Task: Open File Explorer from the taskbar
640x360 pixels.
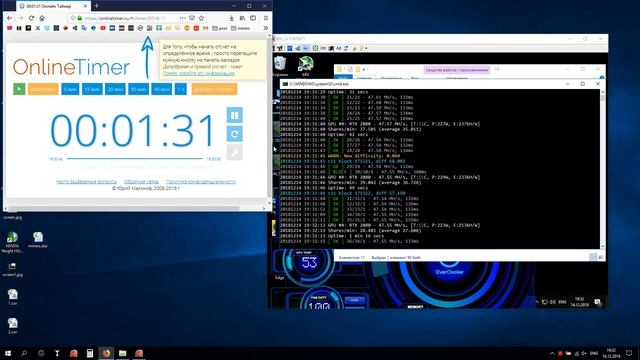Action: click(122, 353)
